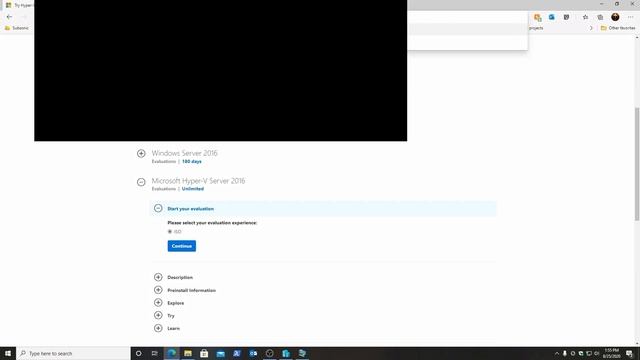Open the Favorites star icon
Screen dimensions: 640x360
pyautogui.click(x=585, y=17)
